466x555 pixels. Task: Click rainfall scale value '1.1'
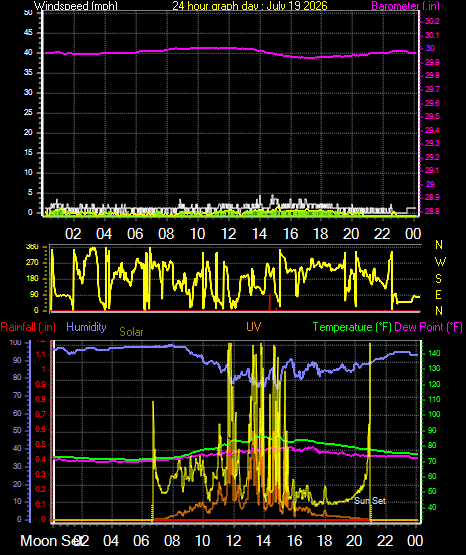[41, 354]
